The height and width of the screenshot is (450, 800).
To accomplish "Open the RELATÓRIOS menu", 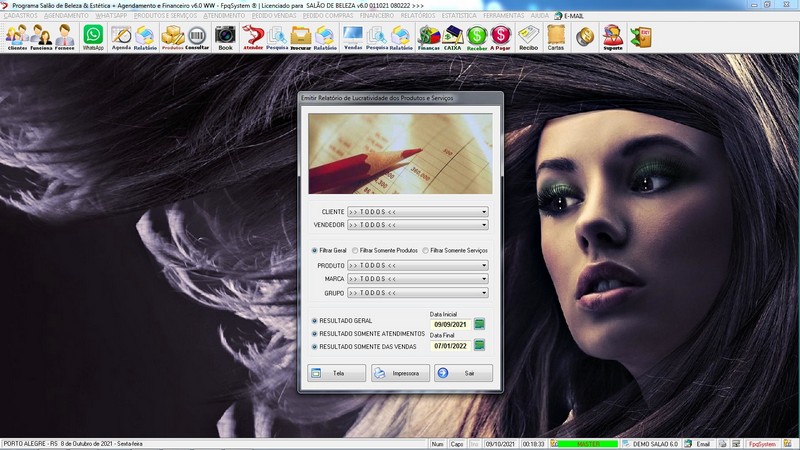I will coord(418,16).
